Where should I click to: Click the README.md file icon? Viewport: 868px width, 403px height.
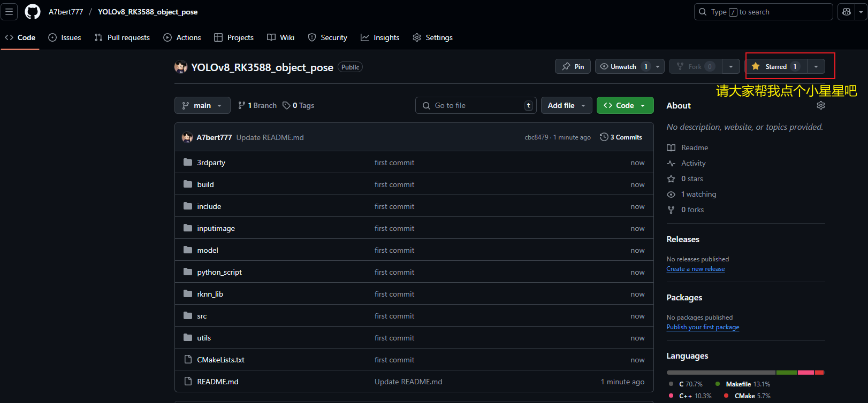click(188, 381)
